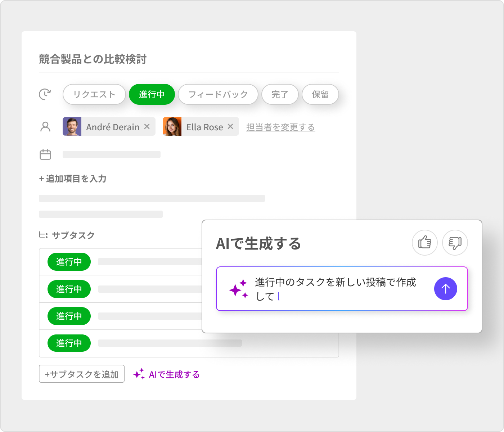Click the thumbs up feedback icon
The width and height of the screenshot is (504, 432).
pyautogui.click(x=424, y=243)
